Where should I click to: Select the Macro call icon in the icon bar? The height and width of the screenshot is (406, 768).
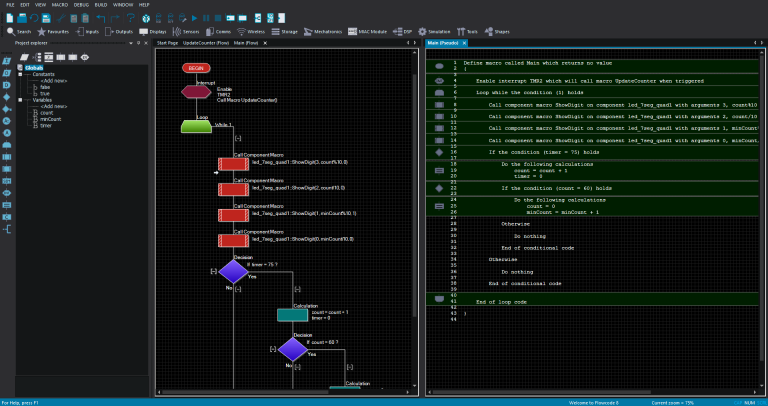(7, 157)
